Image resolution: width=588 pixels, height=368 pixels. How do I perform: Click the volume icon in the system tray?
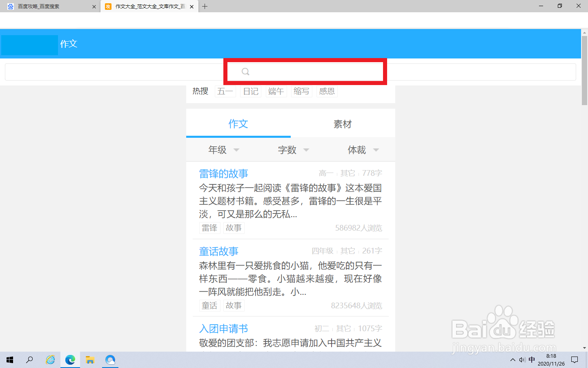tap(522, 360)
